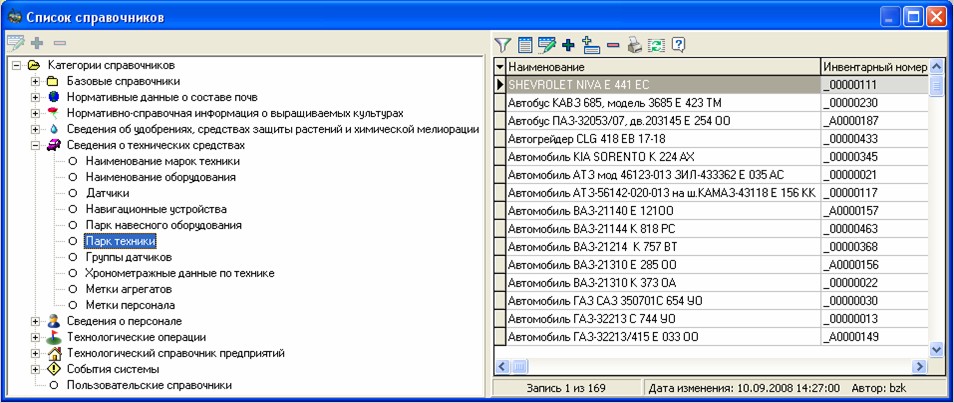Maximize the Список справочников window
Image resolution: width=954 pixels, height=403 pixels.
(x=913, y=16)
